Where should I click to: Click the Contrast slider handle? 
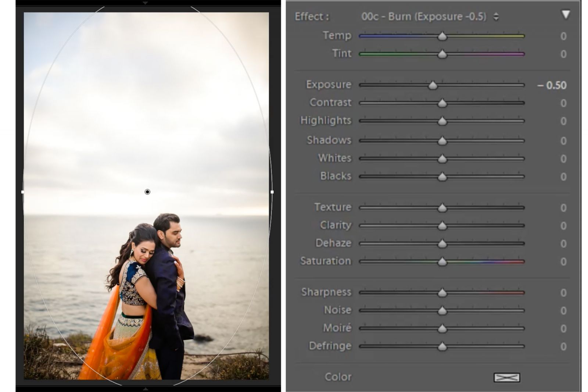pyautogui.click(x=442, y=103)
